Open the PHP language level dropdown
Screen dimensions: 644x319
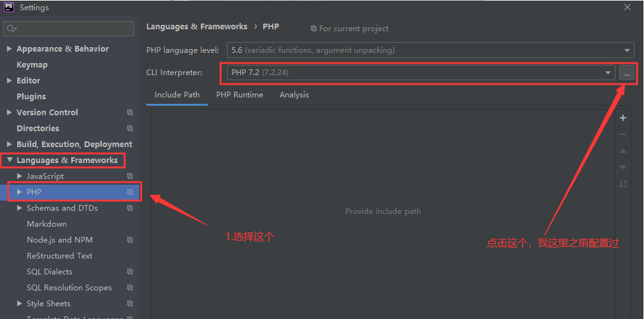[627, 51]
